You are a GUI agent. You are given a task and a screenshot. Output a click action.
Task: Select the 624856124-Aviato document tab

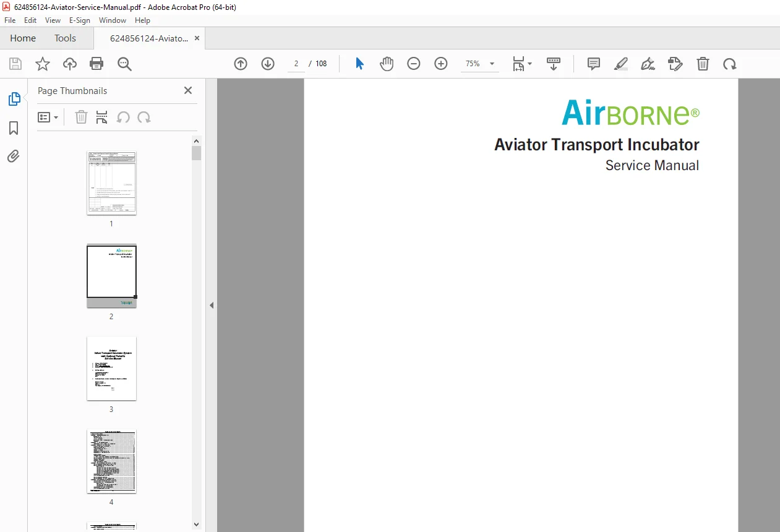point(148,38)
